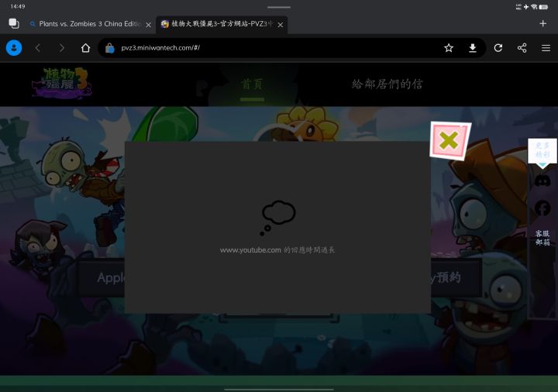Open the tab switcher icon
Screen dimensions: 558x392
(14, 23)
